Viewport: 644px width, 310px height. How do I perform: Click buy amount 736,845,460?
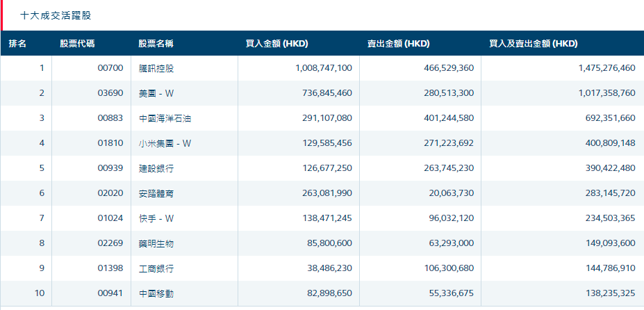(x=327, y=93)
